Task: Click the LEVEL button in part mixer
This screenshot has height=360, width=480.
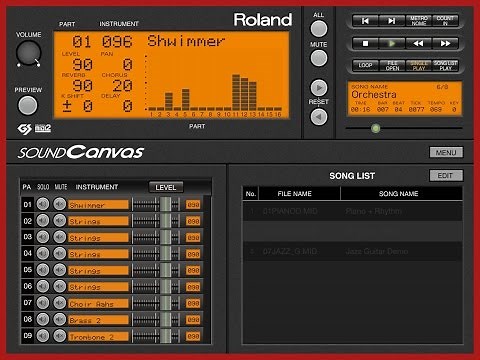Action: [166, 187]
